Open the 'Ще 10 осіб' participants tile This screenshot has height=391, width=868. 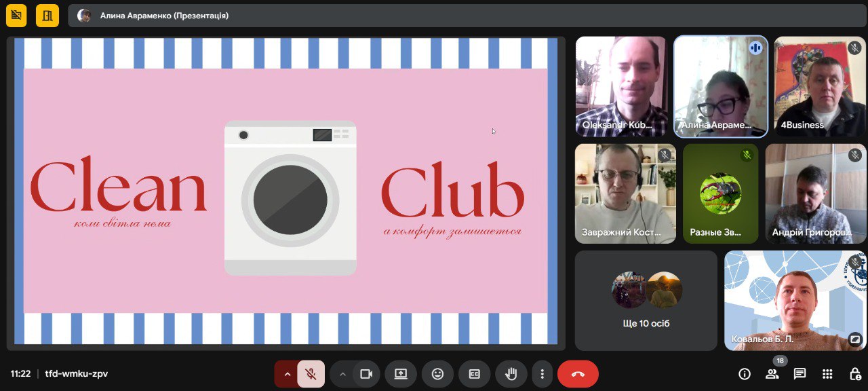tap(646, 300)
